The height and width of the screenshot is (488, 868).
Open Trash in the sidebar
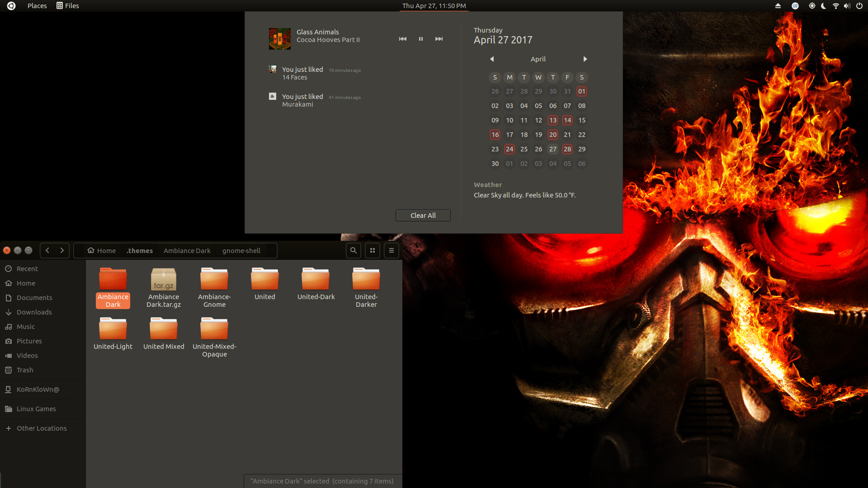43,370
